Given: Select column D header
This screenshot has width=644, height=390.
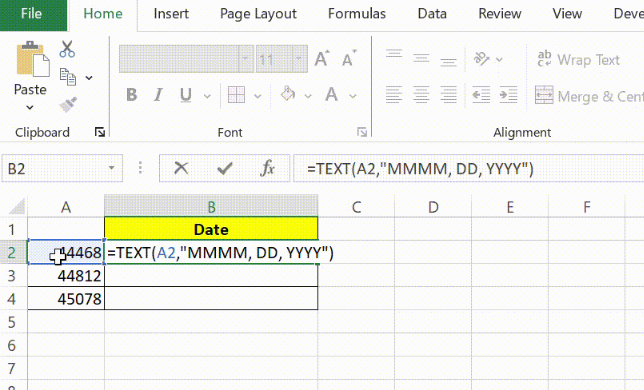Looking at the screenshot, I should coord(433,207).
